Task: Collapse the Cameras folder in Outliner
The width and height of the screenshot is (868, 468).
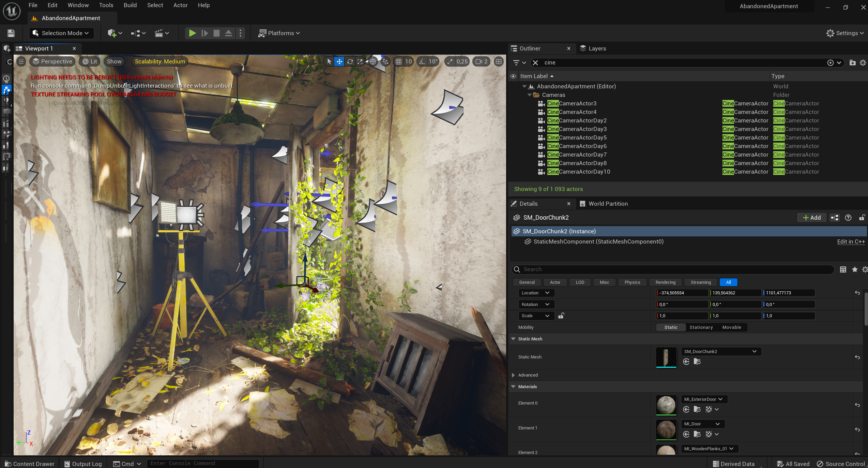Action: tap(529, 95)
